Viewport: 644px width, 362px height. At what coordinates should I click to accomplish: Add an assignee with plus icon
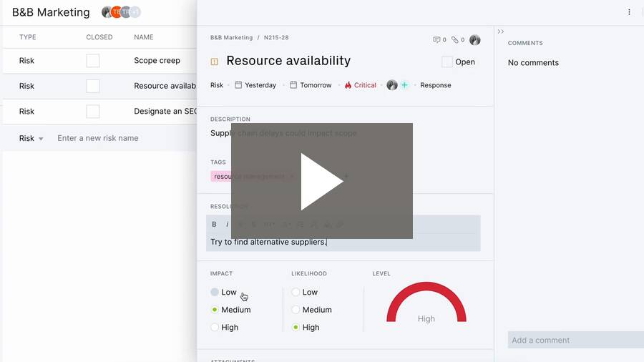point(404,85)
